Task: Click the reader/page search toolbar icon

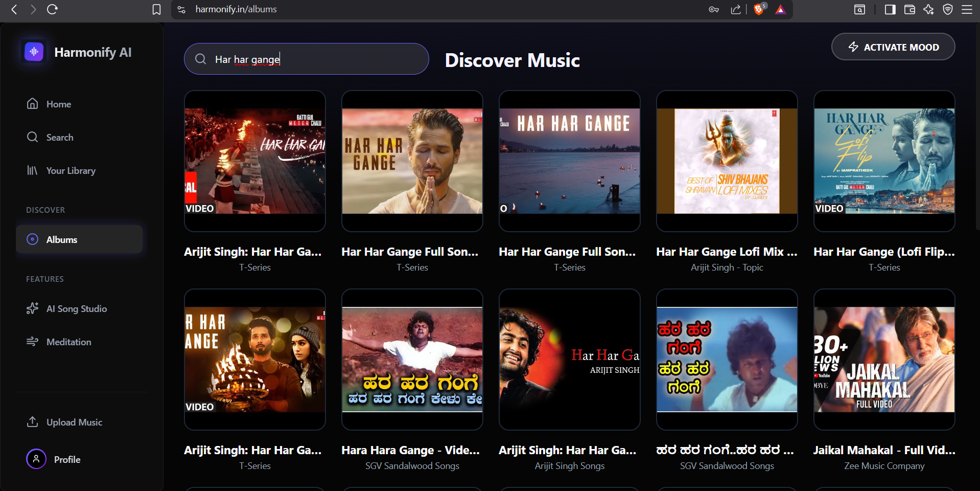Action: click(x=860, y=9)
